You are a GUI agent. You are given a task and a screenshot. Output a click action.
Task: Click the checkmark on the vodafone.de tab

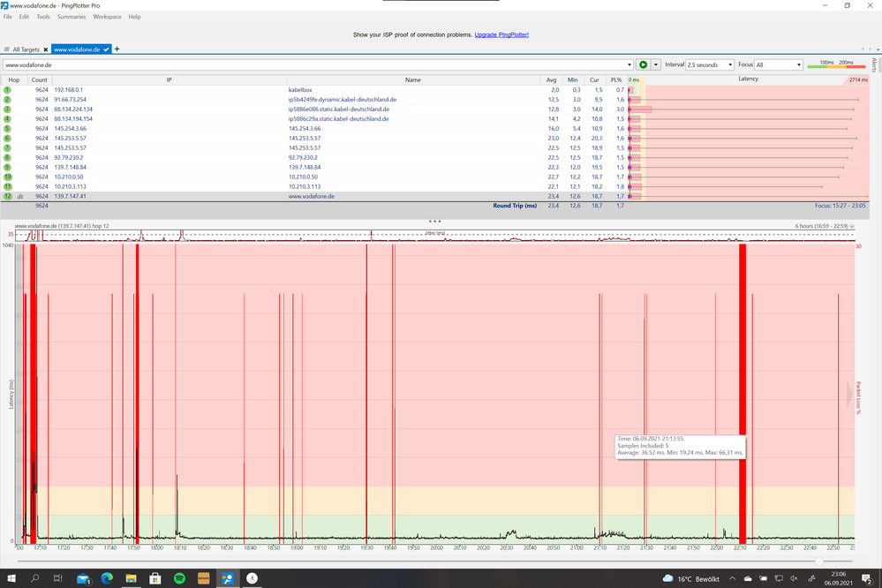[106, 49]
